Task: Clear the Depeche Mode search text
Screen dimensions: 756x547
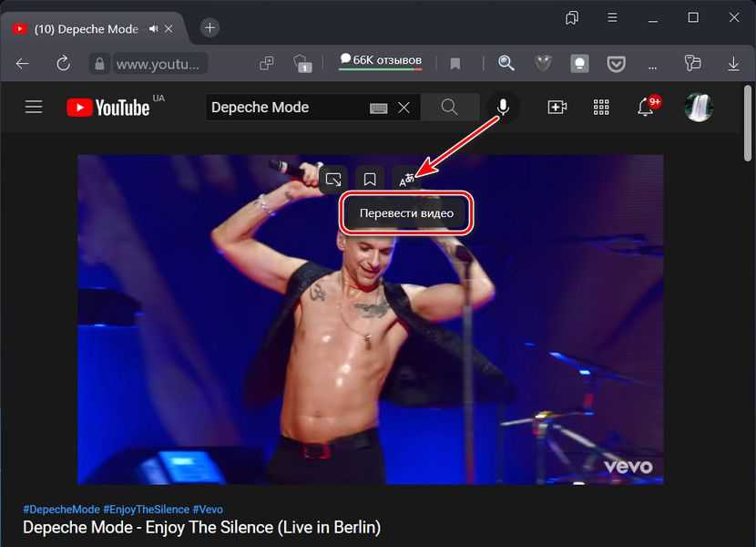Action: click(x=404, y=108)
